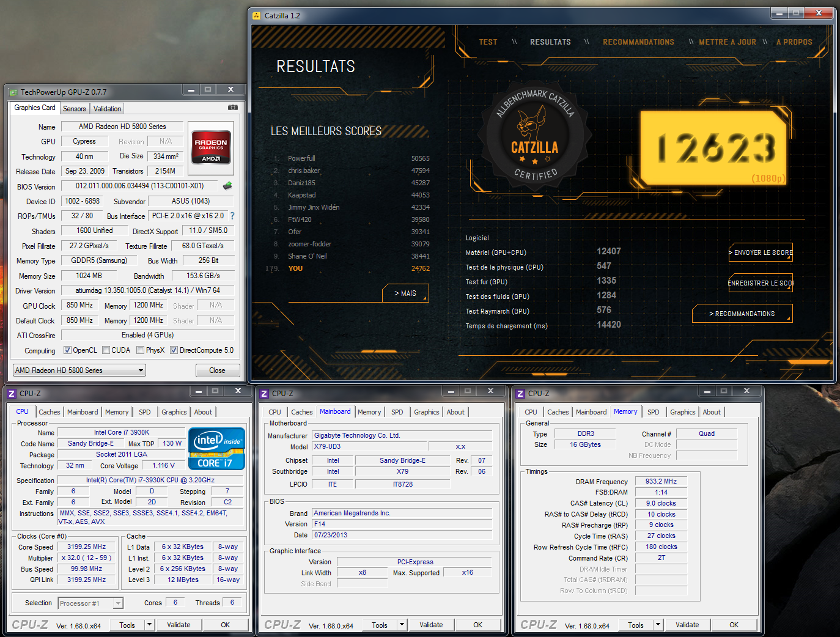This screenshot has width=840, height=637.
Task: Open the TEST tab in Catzilla
Action: pos(488,42)
